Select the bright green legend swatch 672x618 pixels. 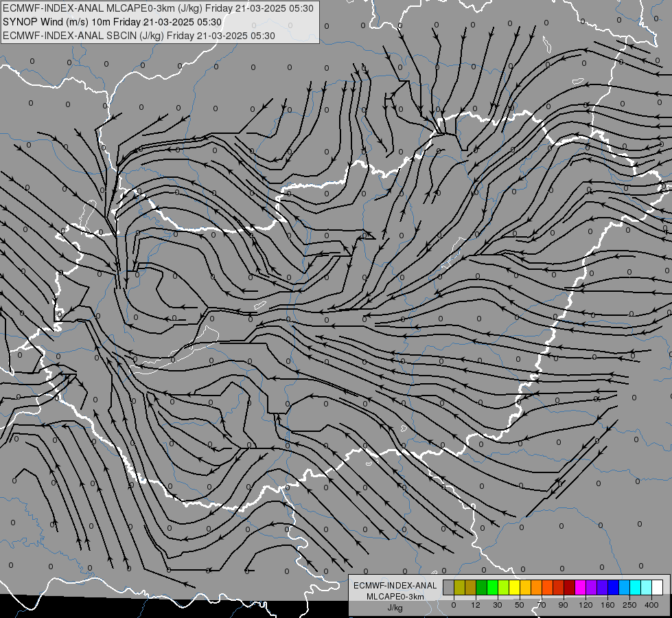coord(492,587)
